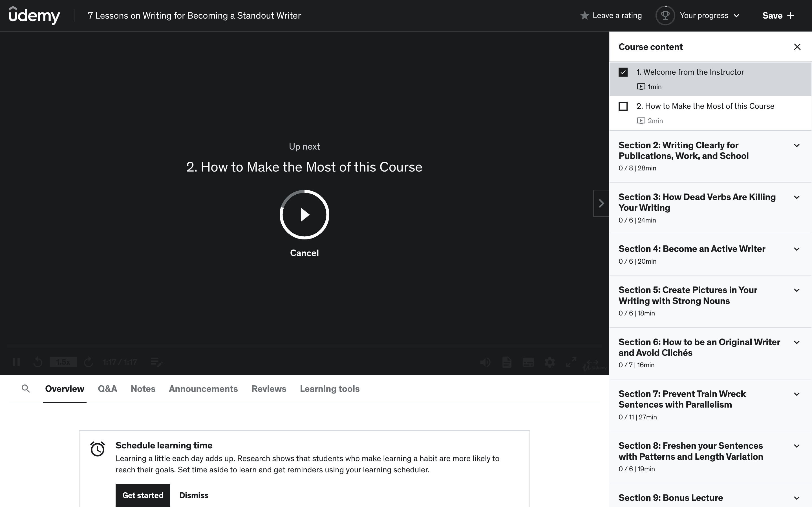Mute the video with volume icon
This screenshot has height=507, width=812.
(485, 362)
